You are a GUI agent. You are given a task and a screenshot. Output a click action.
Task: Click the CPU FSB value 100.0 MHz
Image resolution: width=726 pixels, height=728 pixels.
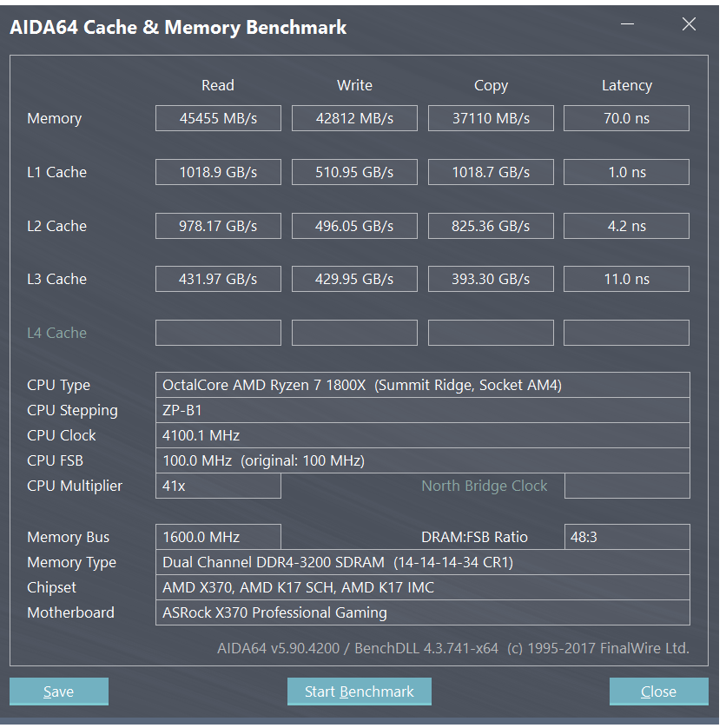[423, 460]
